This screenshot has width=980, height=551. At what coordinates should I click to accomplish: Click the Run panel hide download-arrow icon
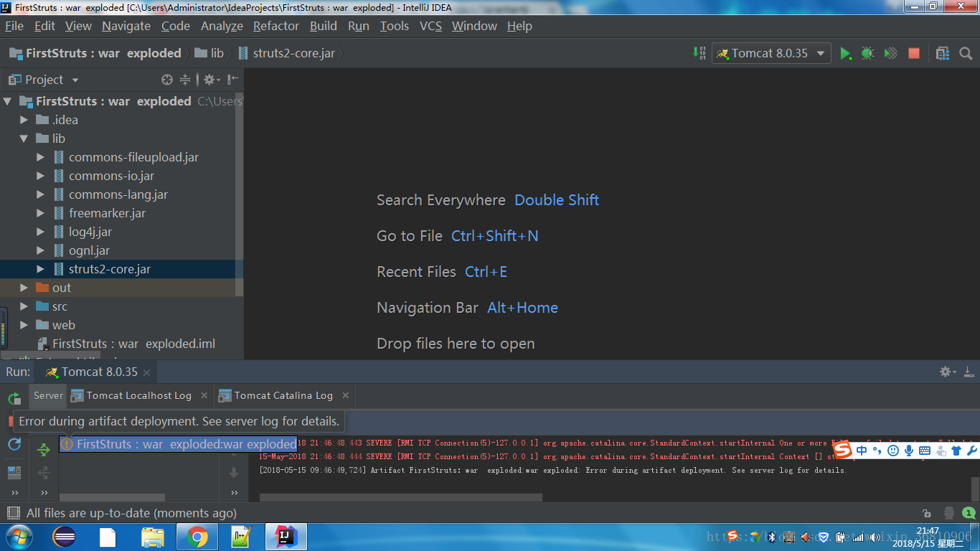click(969, 372)
